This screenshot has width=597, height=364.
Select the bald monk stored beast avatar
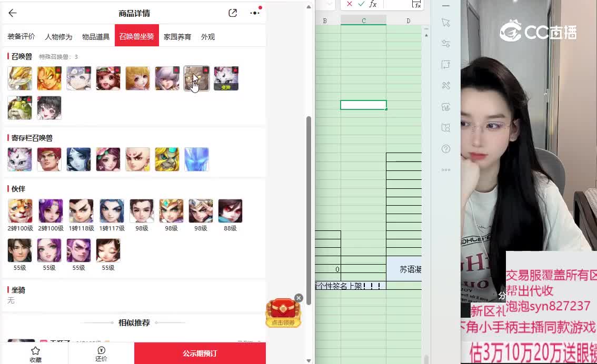[x=137, y=159]
